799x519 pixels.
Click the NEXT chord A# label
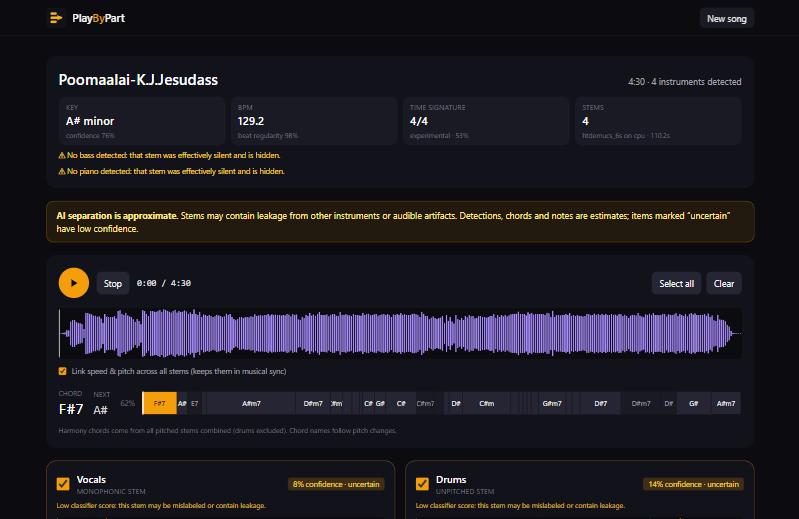point(100,410)
